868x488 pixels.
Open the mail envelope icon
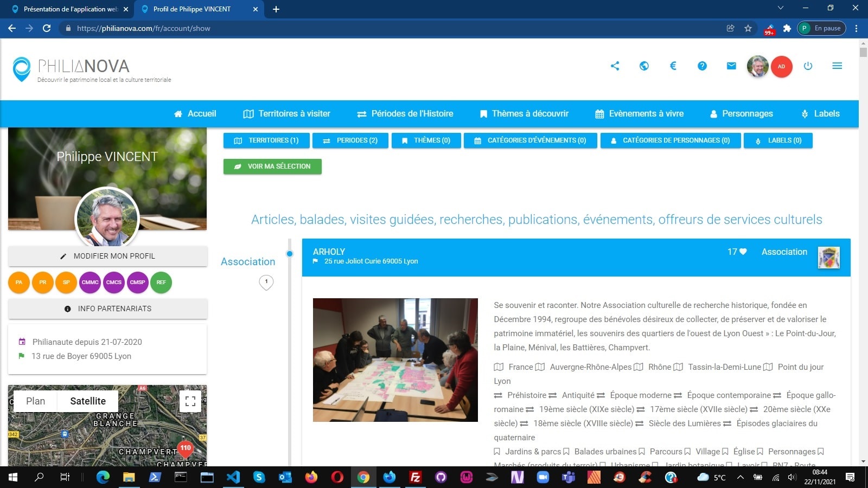click(731, 66)
